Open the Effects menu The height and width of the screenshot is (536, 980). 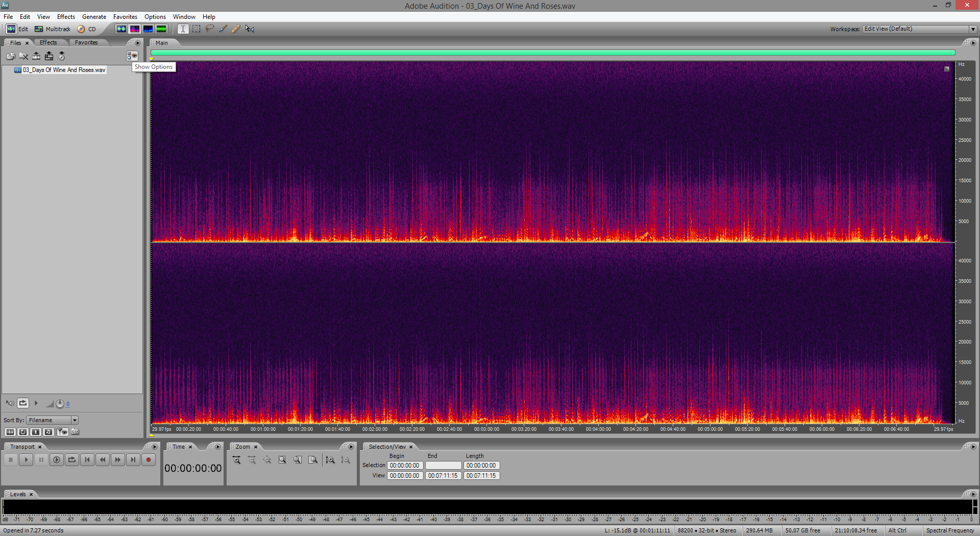pos(66,17)
